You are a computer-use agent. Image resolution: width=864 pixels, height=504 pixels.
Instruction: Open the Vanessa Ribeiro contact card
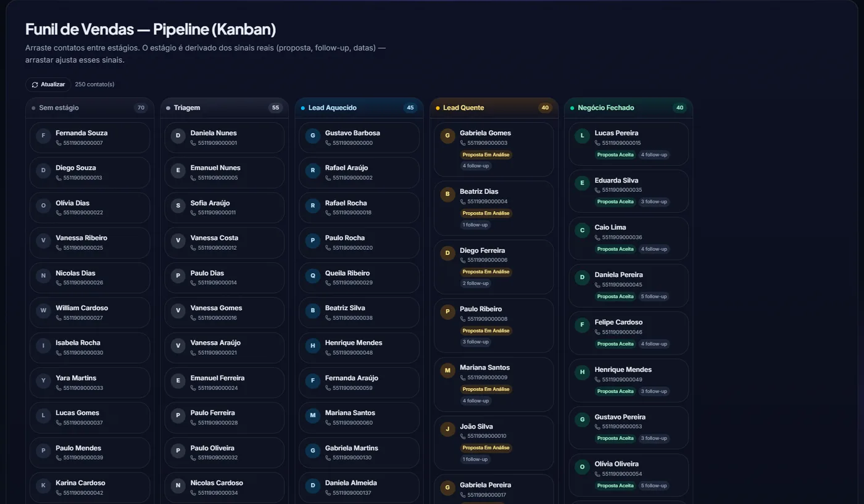coord(90,242)
